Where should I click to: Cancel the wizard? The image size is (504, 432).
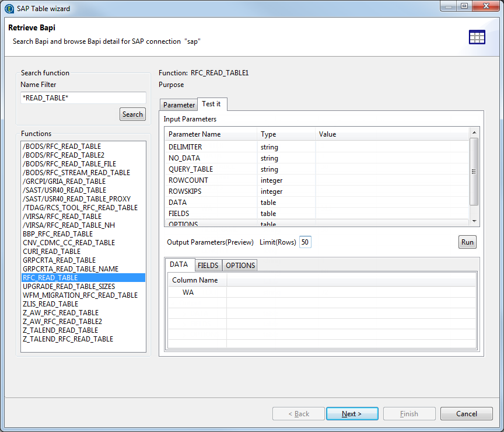466,414
